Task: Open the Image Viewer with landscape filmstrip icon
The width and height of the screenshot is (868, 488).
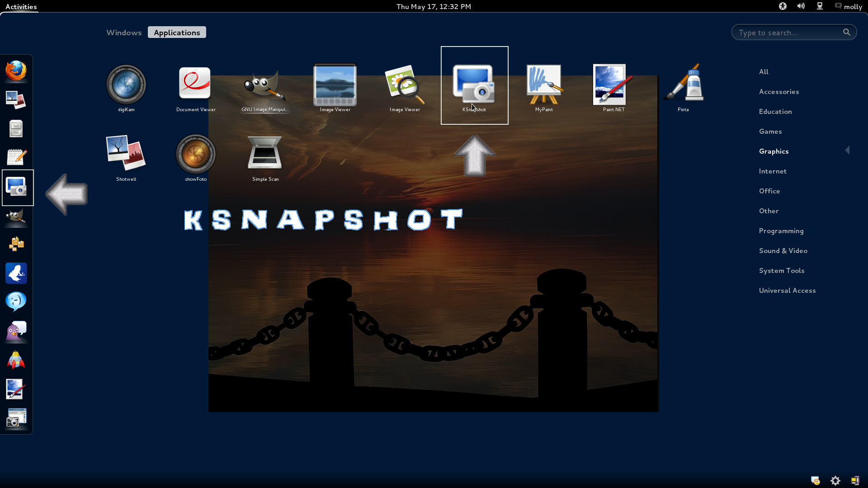Action: [x=335, y=84]
